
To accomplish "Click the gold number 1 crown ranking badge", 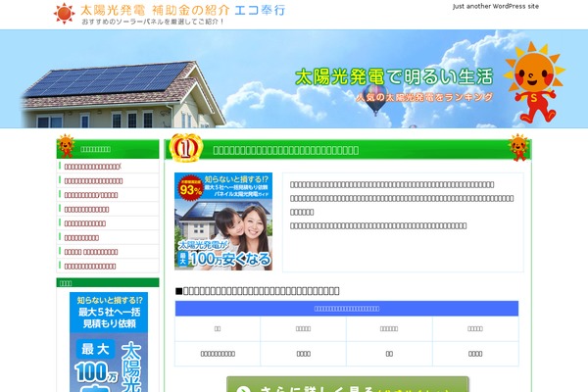I will pyautogui.click(x=186, y=148).
